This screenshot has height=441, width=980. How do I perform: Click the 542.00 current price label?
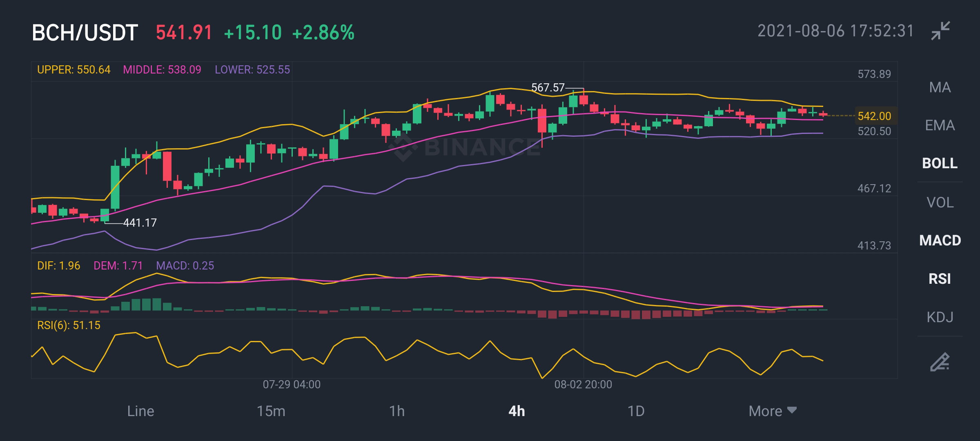(x=874, y=116)
